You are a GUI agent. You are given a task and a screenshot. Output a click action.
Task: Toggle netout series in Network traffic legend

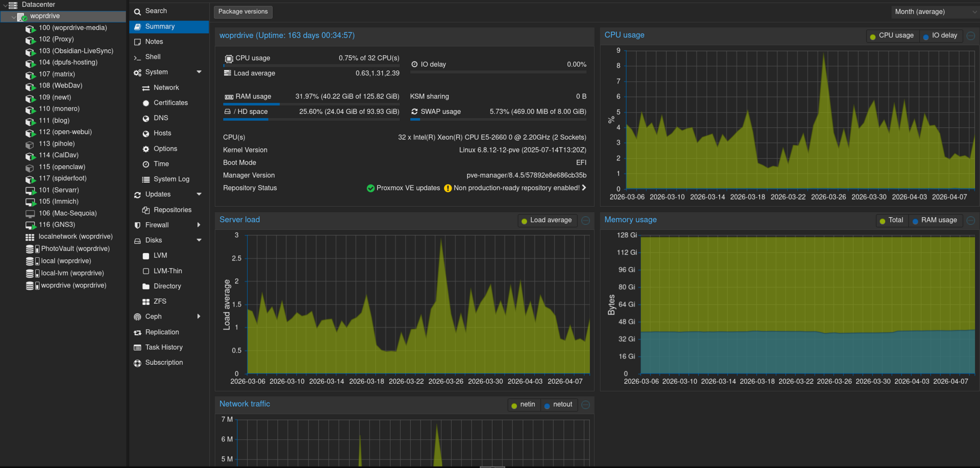coord(558,405)
